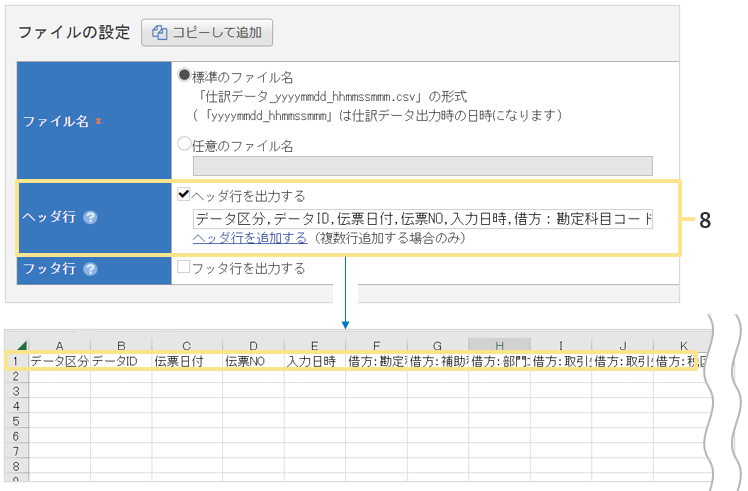
Task: Click cell containing データ区分
Action: [x=59, y=361]
